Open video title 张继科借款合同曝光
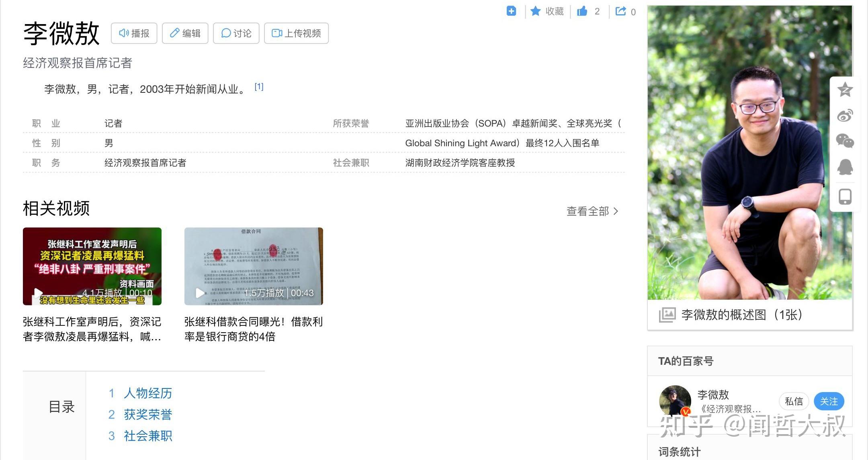Image resolution: width=868 pixels, height=460 pixels. (x=254, y=329)
